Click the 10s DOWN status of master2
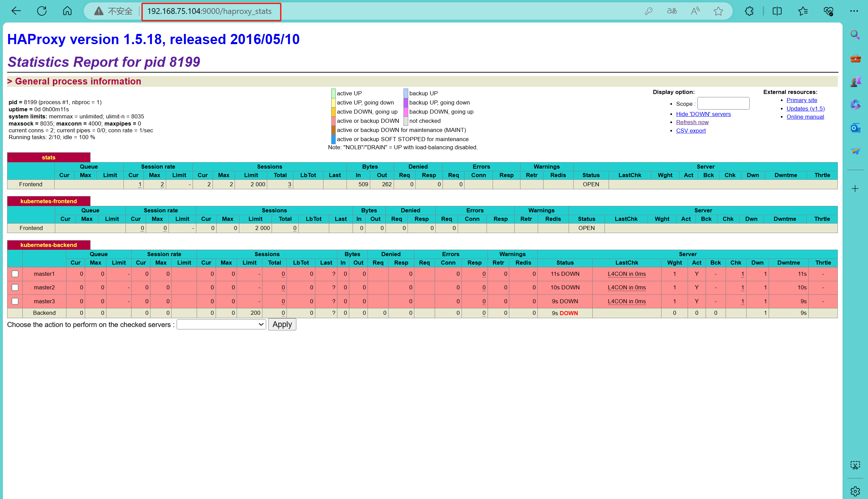 565,288
